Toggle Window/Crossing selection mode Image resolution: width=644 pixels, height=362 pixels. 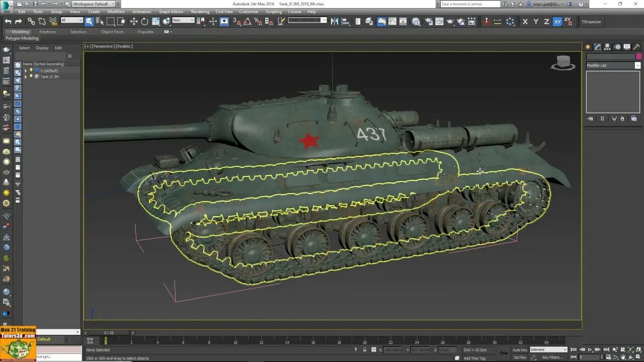121,22
